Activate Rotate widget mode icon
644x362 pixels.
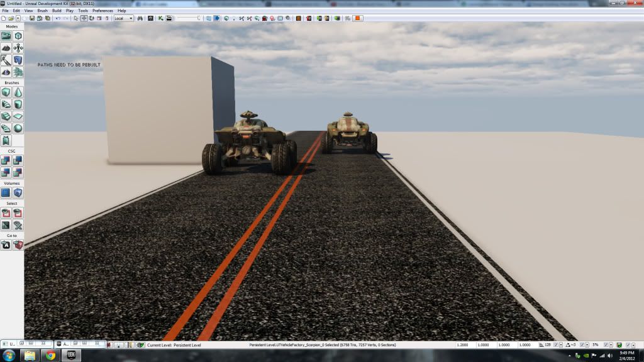click(92, 18)
